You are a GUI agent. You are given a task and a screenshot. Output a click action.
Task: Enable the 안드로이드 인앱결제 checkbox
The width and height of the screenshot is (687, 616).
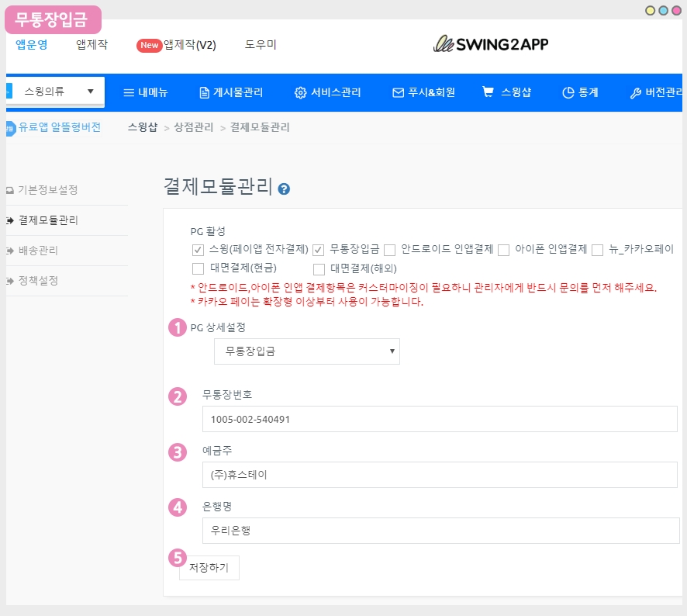pos(389,250)
